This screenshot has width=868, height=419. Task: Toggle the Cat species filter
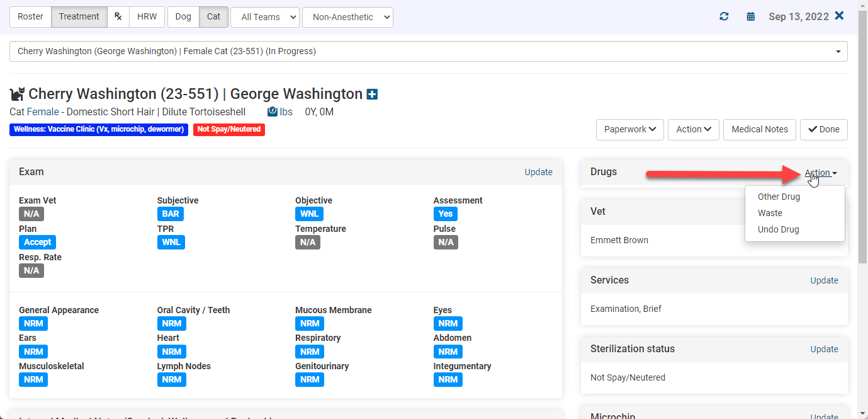tap(214, 17)
